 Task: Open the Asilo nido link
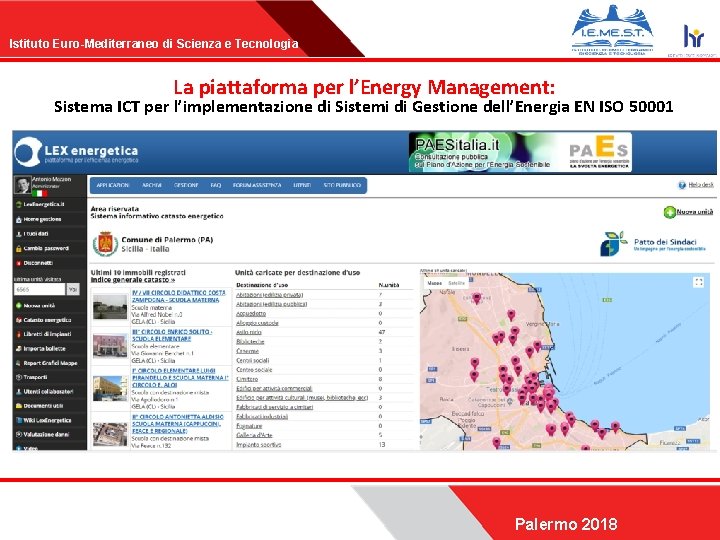[249, 332]
